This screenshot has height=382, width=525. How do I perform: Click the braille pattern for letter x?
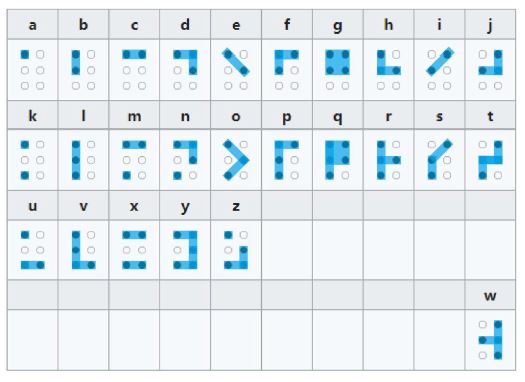point(134,250)
